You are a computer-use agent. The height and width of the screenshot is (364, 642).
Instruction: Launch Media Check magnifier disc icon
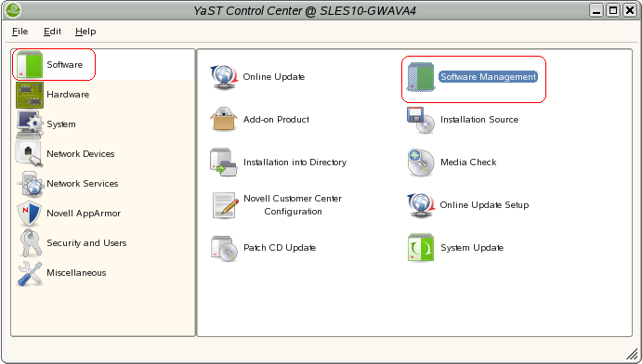(x=421, y=162)
